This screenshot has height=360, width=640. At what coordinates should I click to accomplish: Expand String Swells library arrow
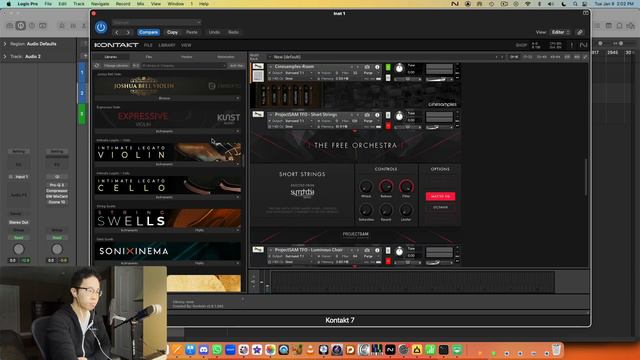238,230
